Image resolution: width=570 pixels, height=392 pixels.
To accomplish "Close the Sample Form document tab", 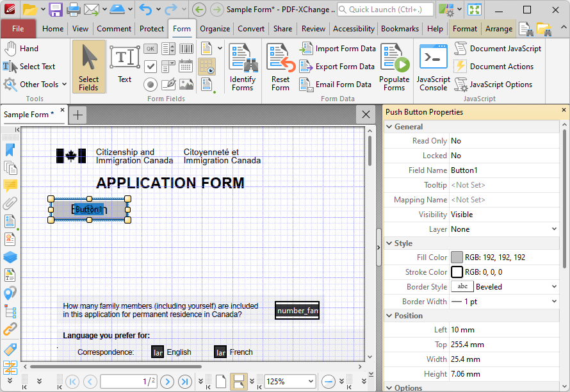I will point(63,110).
